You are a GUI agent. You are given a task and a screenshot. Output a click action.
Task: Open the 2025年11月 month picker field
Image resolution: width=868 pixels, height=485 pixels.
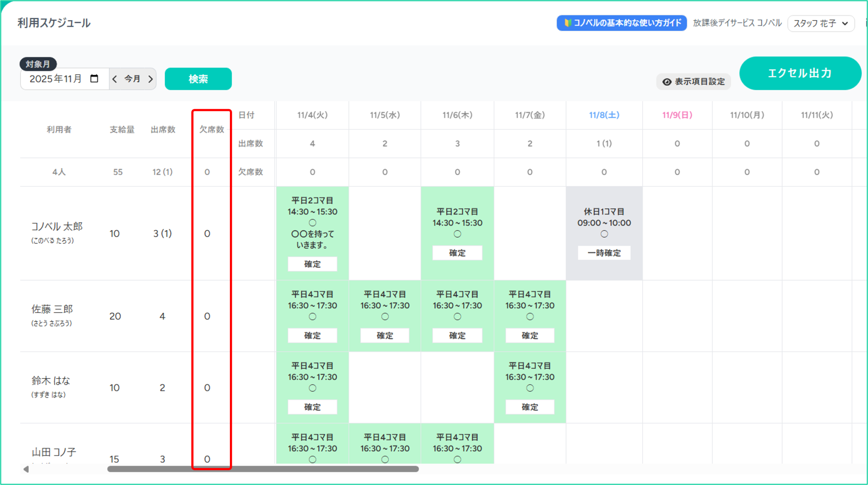tap(56, 79)
